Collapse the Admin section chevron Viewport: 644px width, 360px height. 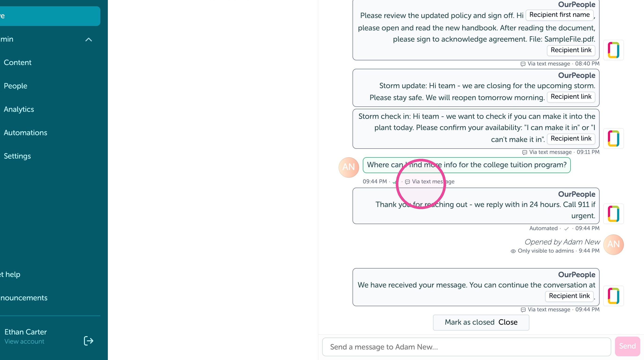88,40
